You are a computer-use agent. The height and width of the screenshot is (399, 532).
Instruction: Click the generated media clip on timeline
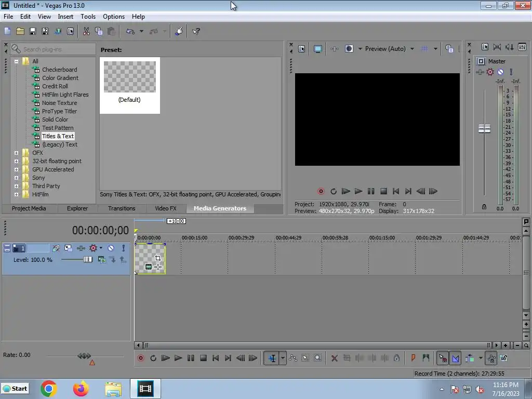(150, 259)
